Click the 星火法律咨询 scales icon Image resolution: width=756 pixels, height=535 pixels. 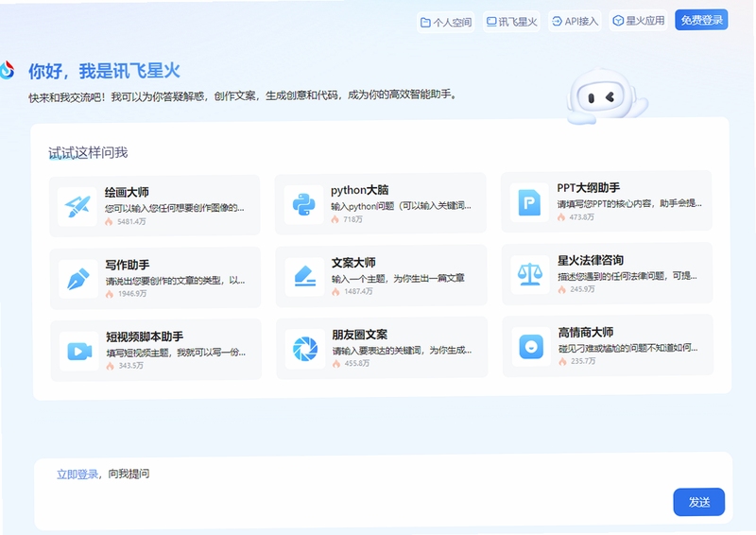pyautogui.click(x=530, y=274)
